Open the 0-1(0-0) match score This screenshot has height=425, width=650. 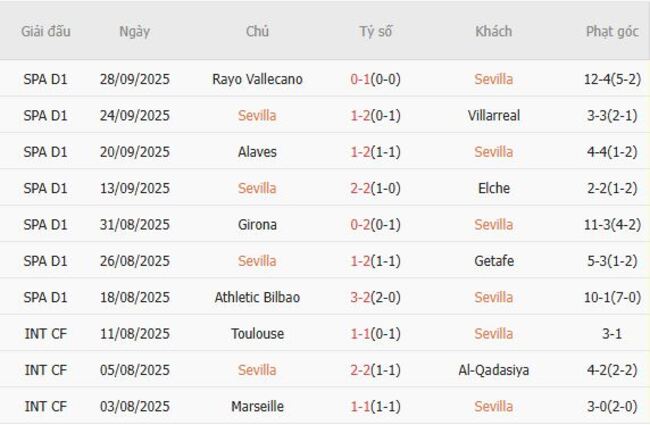[x=376, y=79]
